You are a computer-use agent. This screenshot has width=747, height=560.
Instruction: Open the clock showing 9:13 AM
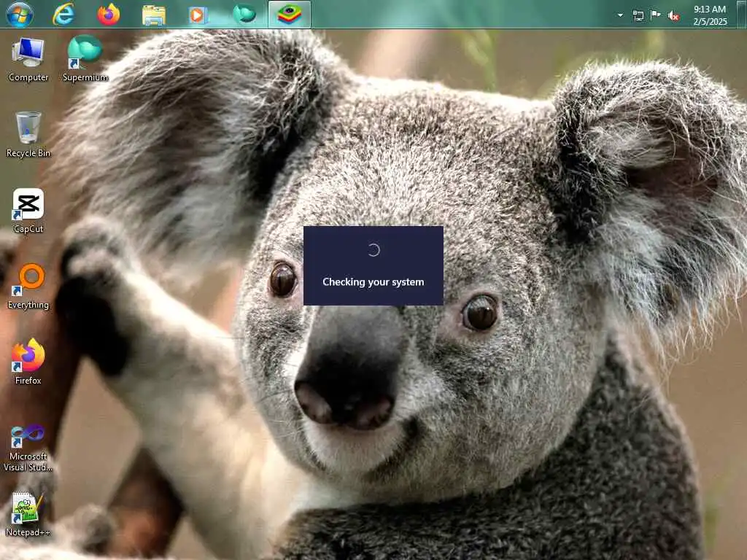(710, 15)
